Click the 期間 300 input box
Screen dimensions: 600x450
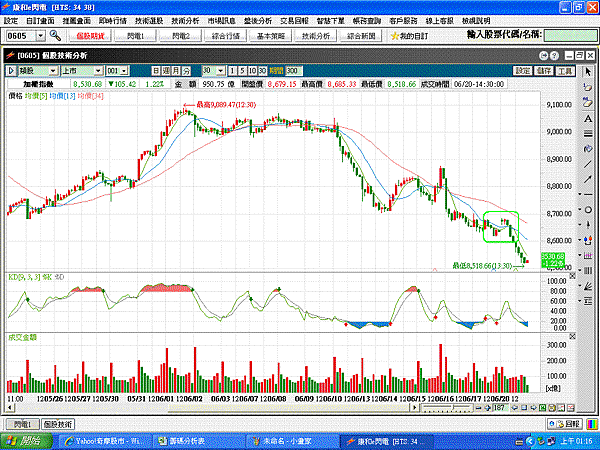click(x=294, y=71)
